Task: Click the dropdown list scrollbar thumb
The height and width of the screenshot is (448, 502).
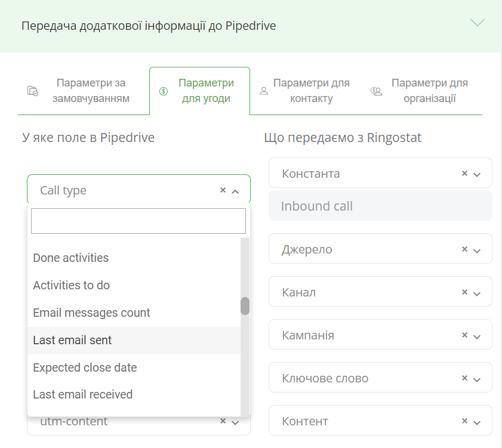Action: pos(245,306)
